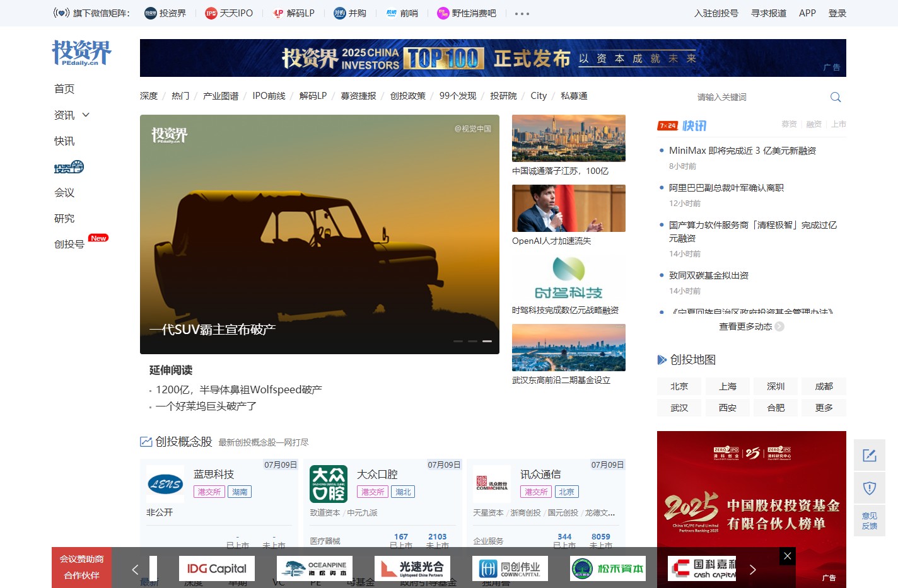Open 1200亿 Wolfspeed破产 article link
This screenshot has width=898, height=588.
tap(239, 389)
